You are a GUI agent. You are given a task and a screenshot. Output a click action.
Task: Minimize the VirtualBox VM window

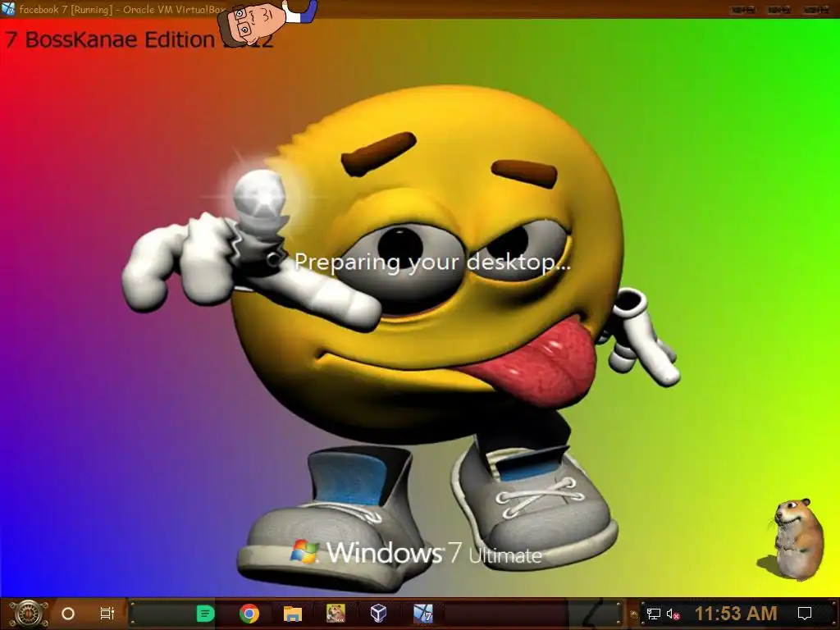point(743,10)
